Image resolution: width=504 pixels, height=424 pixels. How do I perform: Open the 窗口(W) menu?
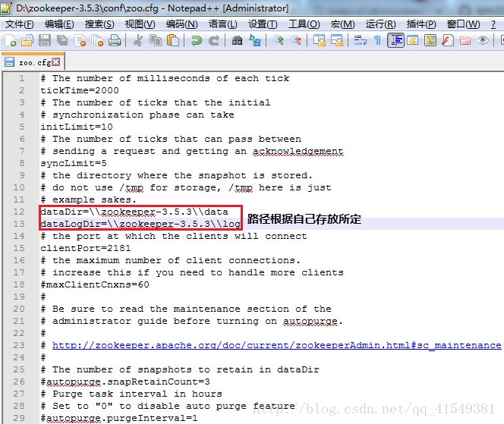click(463, 24)
